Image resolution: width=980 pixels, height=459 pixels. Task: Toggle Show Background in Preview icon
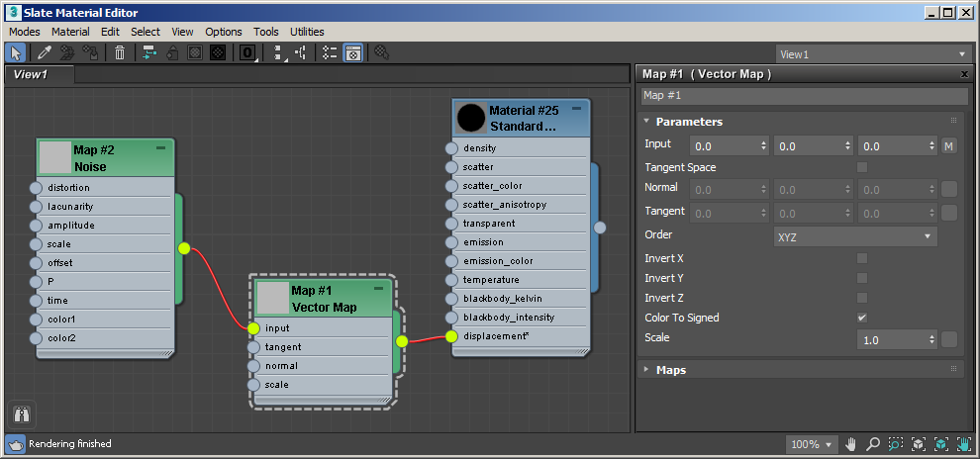point(218,53)
